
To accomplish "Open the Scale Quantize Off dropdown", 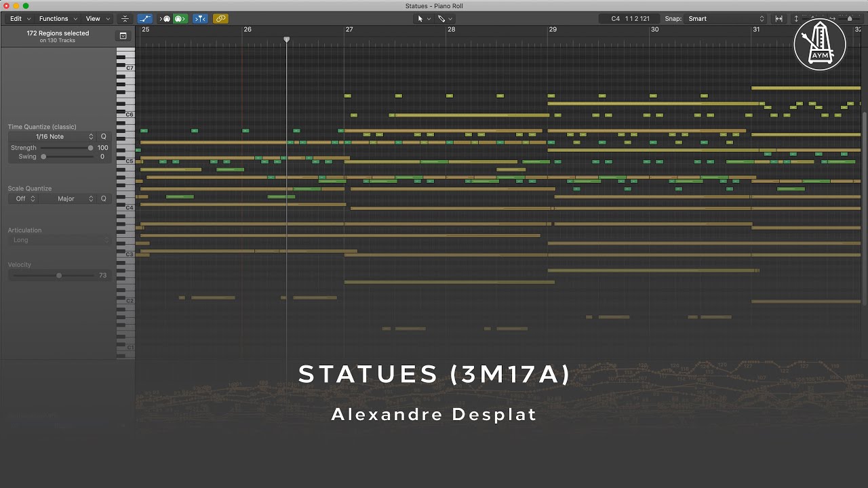I will [22, 199].
